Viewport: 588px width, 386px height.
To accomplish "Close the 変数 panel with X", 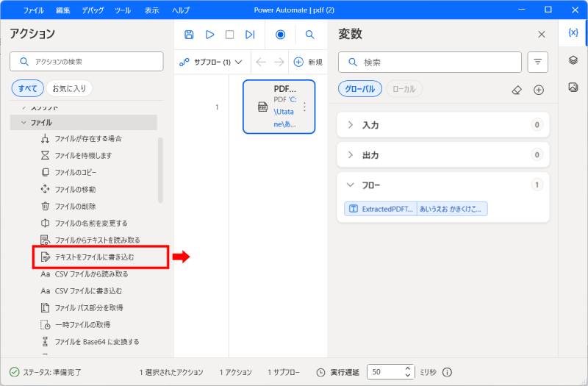I will tap(542, 35).
